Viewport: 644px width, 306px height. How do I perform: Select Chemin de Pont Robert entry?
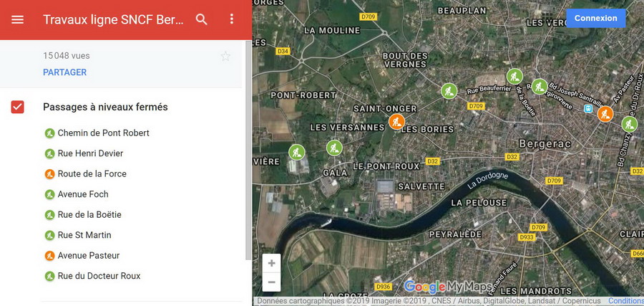coord(103,133)
